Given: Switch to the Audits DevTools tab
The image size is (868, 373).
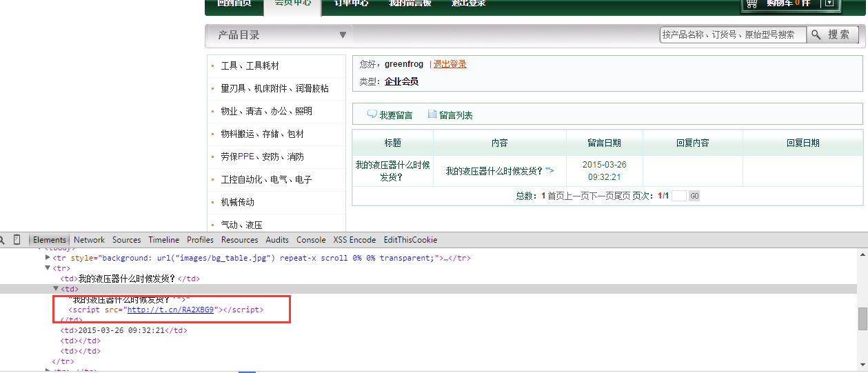Looking at the screenshot, I should (x=277, y=240).
